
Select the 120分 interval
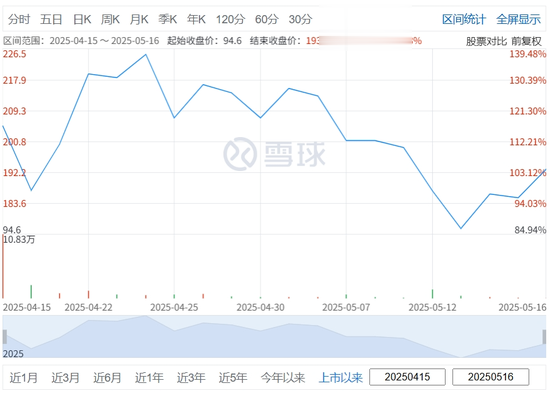pyautogui.click(x=230, y=19)
